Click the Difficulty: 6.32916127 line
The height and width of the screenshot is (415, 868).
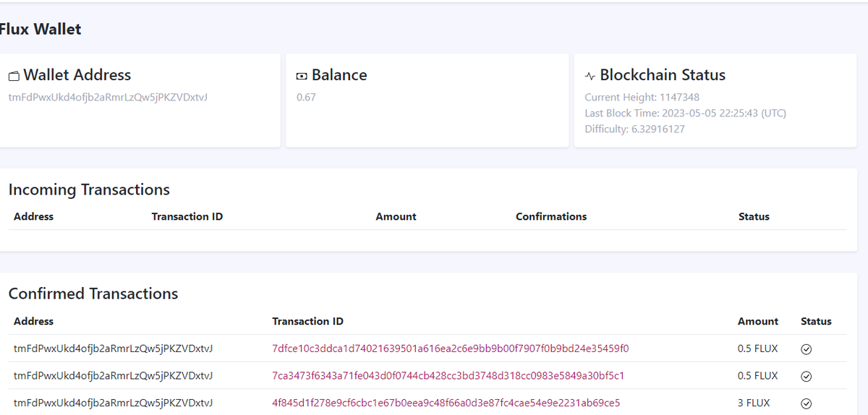tap(634, 129)
